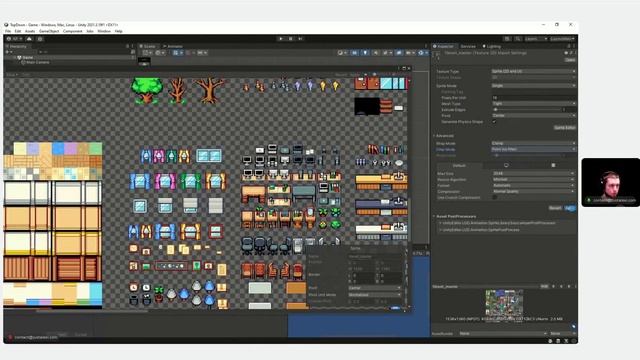Open the global search magnifier icon
This screenshot has width=640, height=360.
pyautogui.click(x=518, y=39)
